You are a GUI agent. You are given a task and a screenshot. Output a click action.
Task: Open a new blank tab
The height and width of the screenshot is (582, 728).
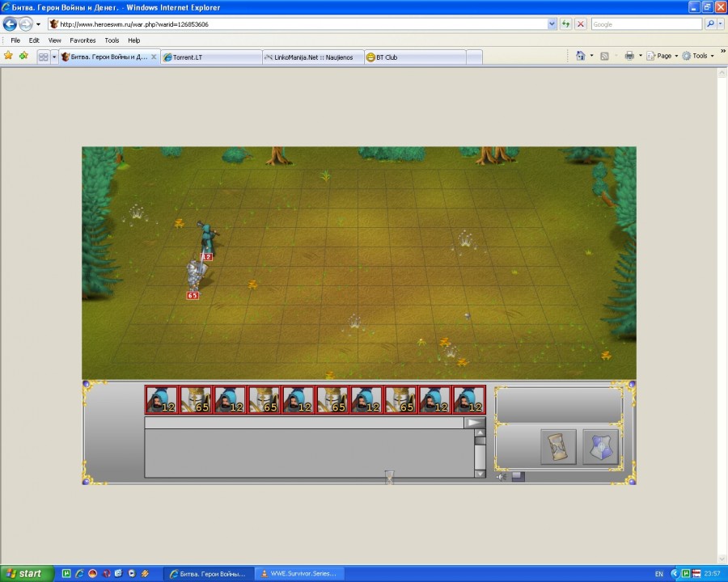[x=474, y=57]
